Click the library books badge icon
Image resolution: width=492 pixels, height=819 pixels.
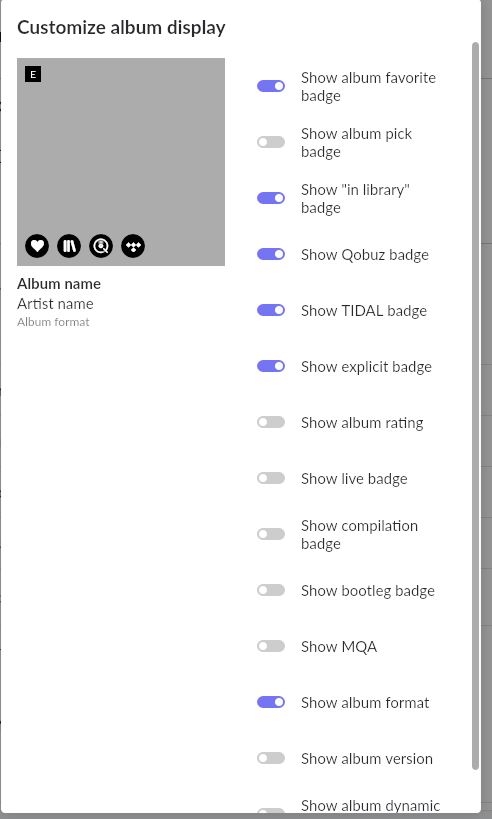pyautogui.click(x=69, y=246)
